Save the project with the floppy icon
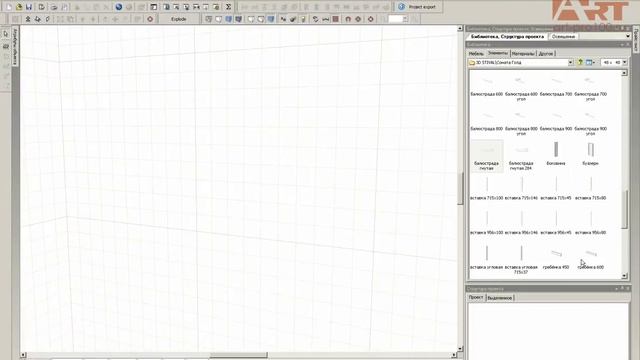Viewport: 640px width, 360px height. (x=29, y=7)
